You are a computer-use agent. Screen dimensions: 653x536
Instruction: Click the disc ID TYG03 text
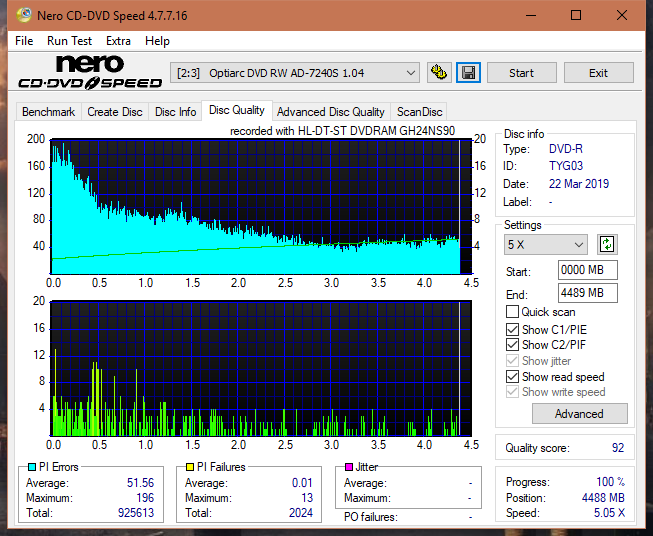coord(566,166)
